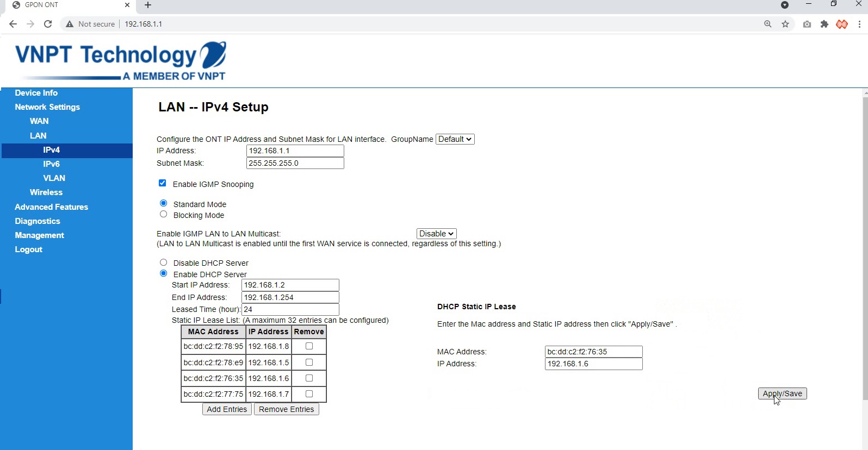Go to Wireless settings menu
868x450 pixels.
point(46,192)
